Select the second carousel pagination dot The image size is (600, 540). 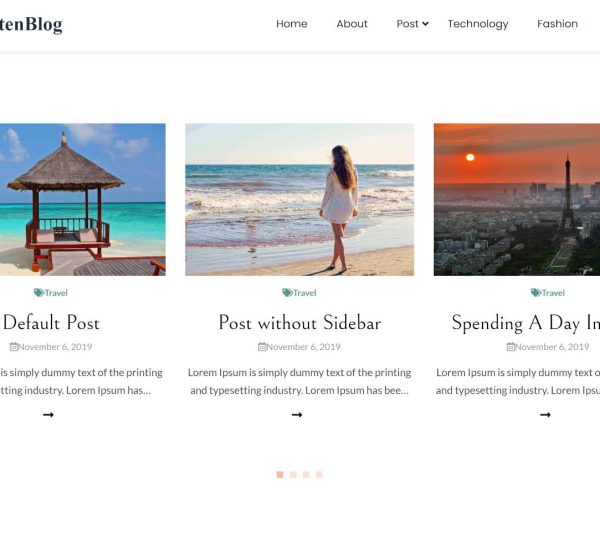(293, 475)
